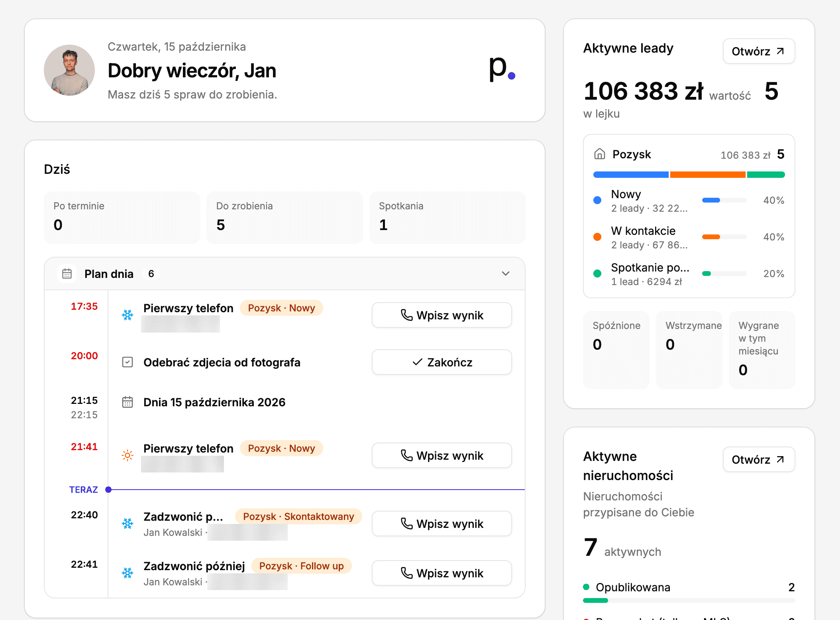This screenshot has height=620, width=840.
Task: Open the Po terminie stat card
Action: pyautogui.click(x=122, y=217)
